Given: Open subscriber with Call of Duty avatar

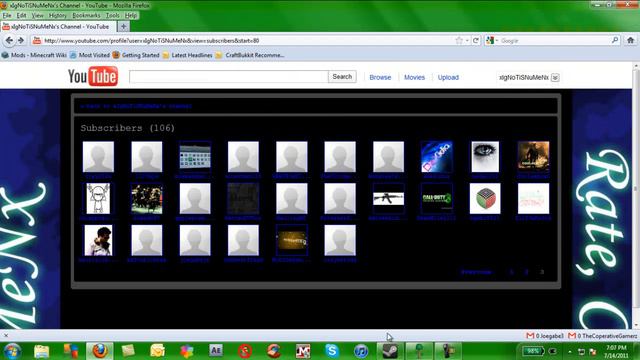Looking at the screenshot, I should point(436,198).
